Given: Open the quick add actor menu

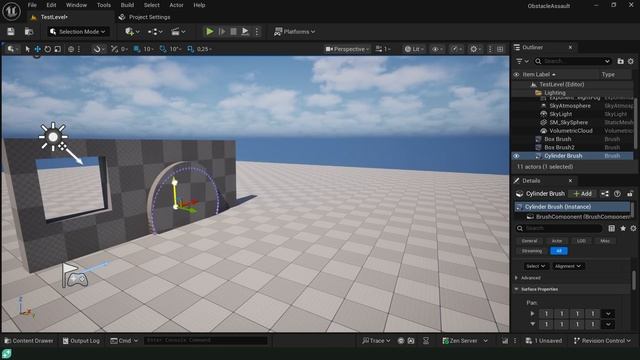Looking at the screenshot, I should tap(132, 31).
